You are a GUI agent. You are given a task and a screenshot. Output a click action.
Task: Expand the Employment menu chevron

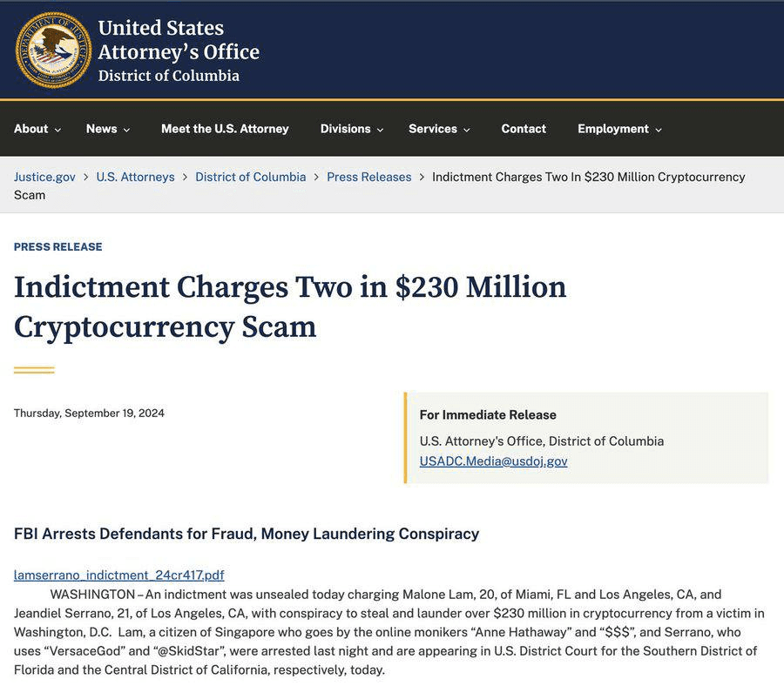coord(659,130)
